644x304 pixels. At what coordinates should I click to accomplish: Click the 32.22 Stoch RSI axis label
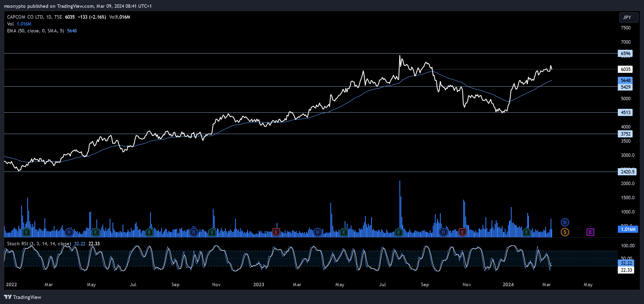[x=626, y=263]
